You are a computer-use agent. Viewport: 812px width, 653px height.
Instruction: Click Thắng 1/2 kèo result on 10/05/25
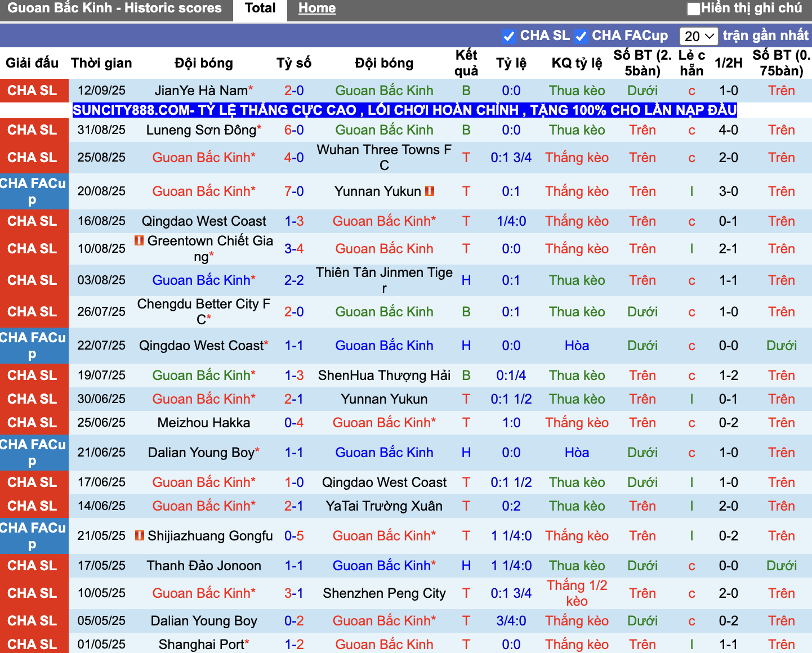pos(577,593)
